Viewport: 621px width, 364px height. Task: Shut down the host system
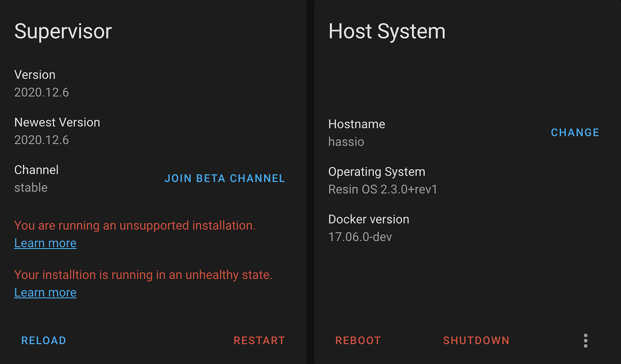(476, 341)
